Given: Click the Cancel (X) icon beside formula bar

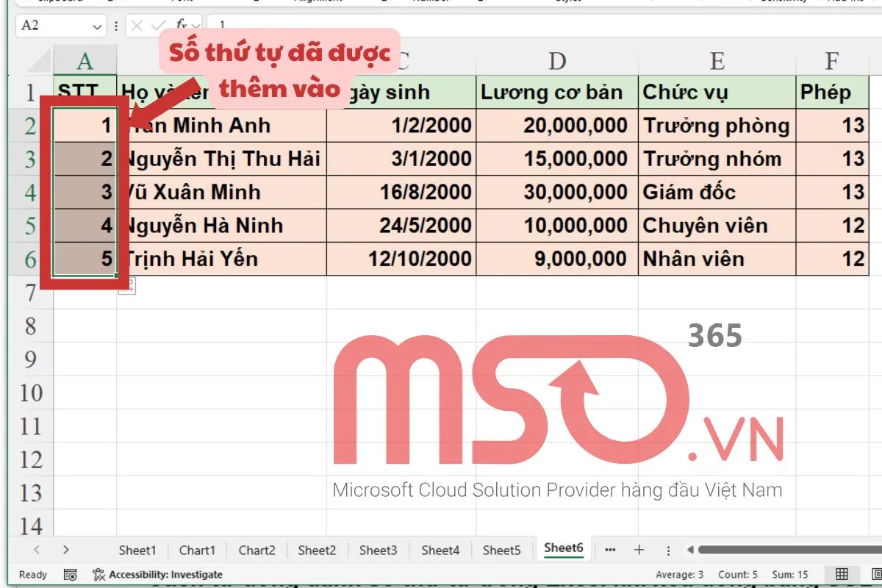Looking at the screenshot, I should pyautogui.click(x=137, y=24).
